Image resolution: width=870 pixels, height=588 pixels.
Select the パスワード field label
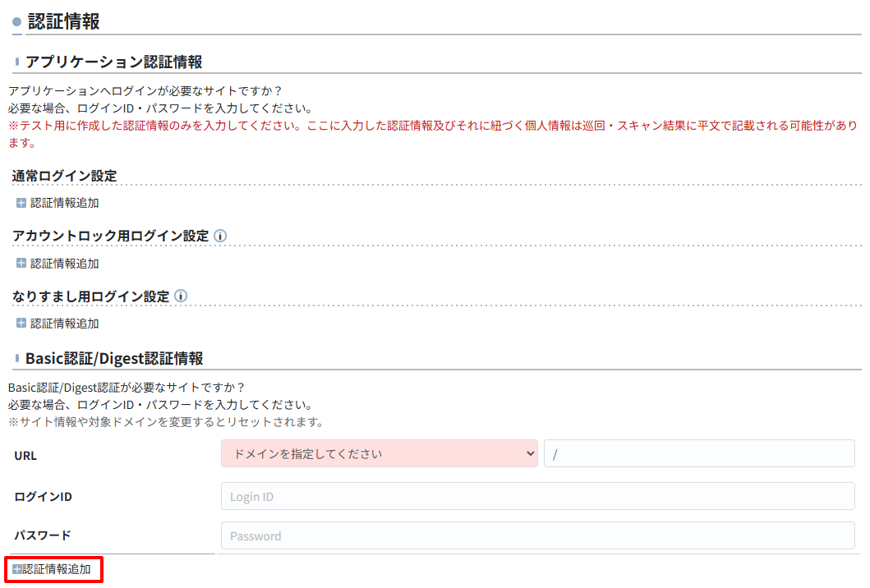[43, 535]
